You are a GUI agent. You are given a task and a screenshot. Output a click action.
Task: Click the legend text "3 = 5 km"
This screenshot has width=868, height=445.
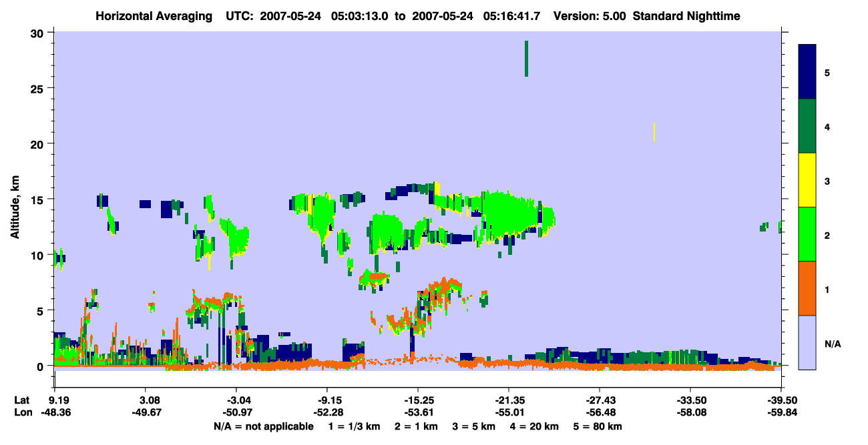point(475,426)
